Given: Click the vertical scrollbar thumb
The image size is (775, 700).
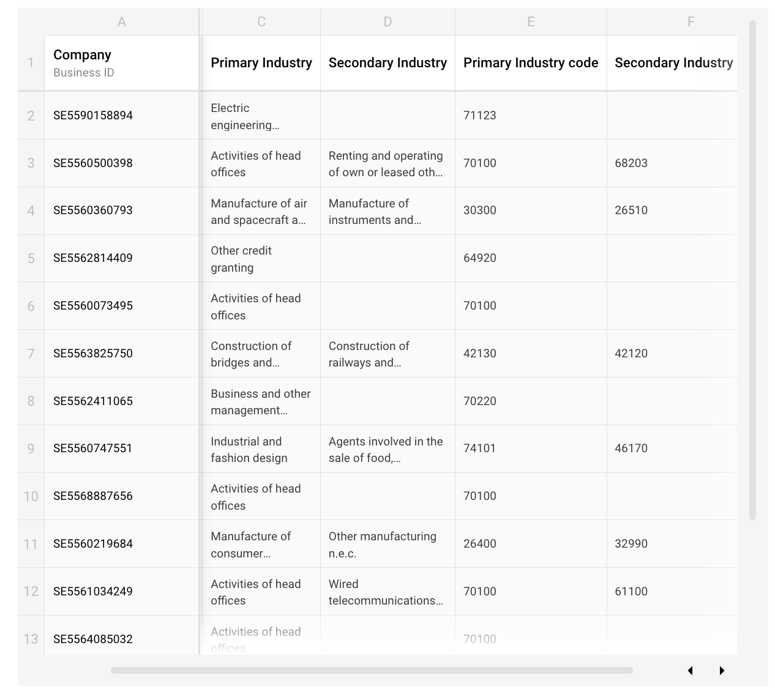Looking at the screenshot, I should 752,269.
